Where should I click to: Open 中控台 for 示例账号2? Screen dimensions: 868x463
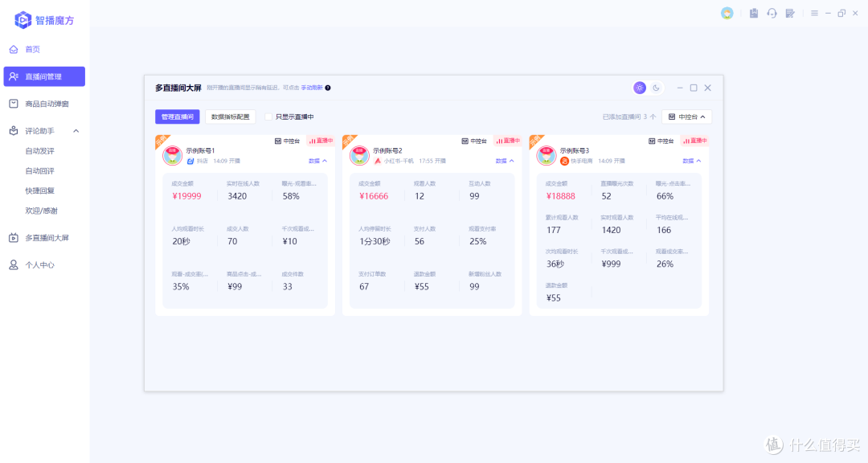[x=474, y=141]
